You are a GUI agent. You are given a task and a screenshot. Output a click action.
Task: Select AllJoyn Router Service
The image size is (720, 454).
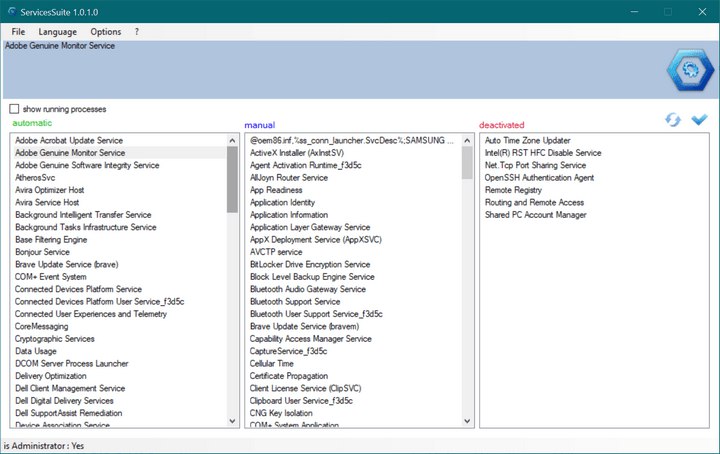pos(289,178)
